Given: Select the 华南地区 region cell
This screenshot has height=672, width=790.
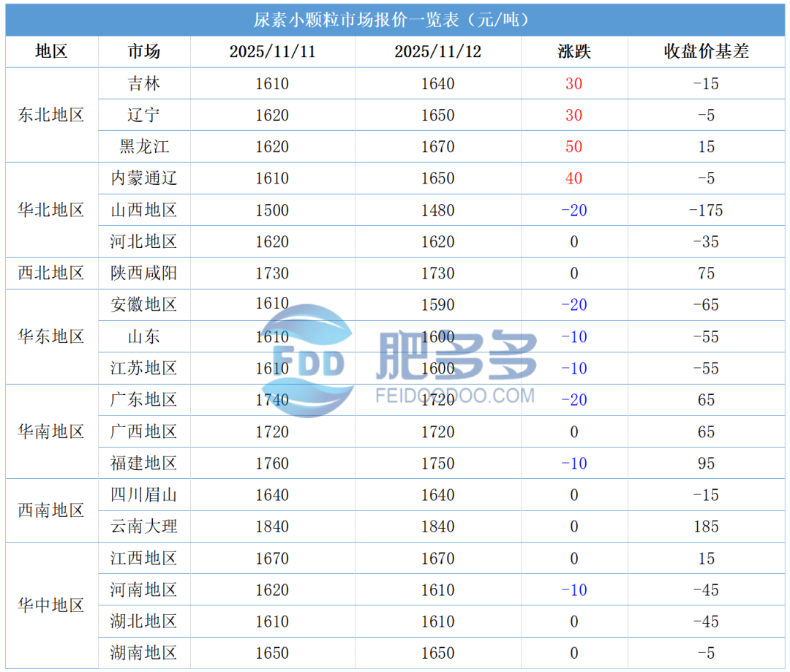Looking at the screenshot, I should (x=51, y=431).
